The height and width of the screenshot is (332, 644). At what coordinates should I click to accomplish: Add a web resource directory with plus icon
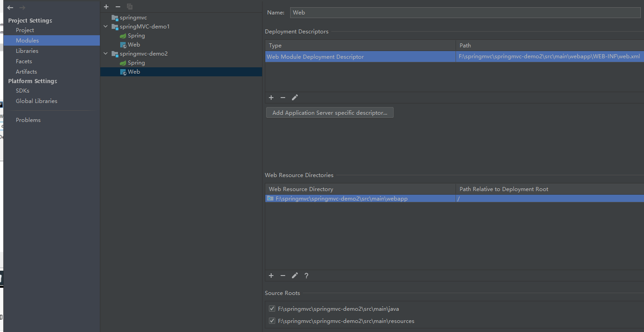271,276
